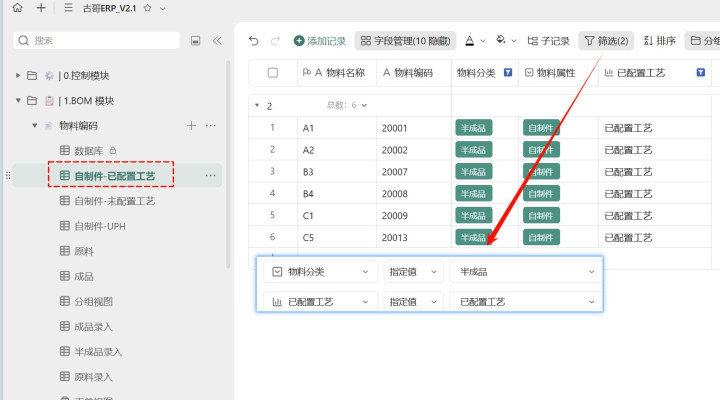The image size is (720, 400).
Task: Star the 古哥ERP_V2.1 document as favorite
Action: tap(147, 8)
